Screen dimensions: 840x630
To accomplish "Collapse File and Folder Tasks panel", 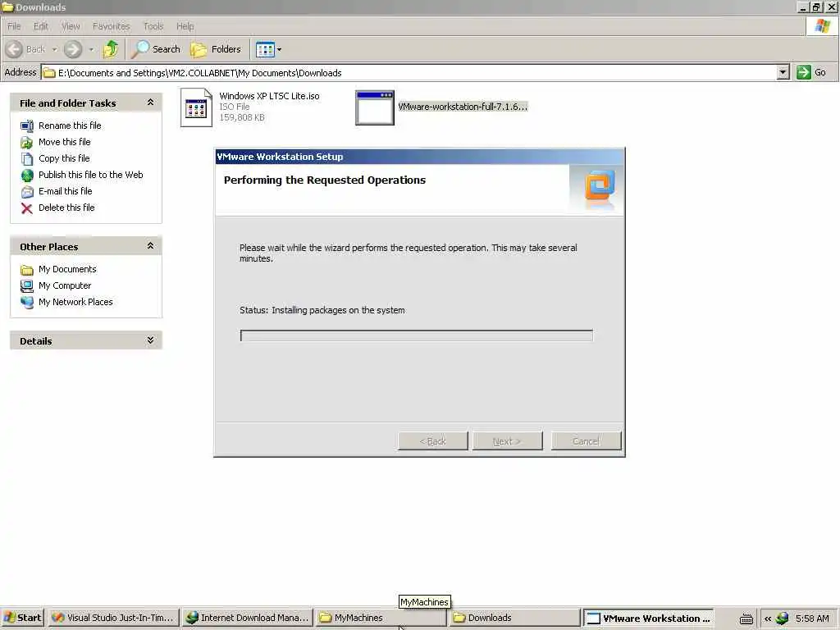I will click(x=151, y=103).
